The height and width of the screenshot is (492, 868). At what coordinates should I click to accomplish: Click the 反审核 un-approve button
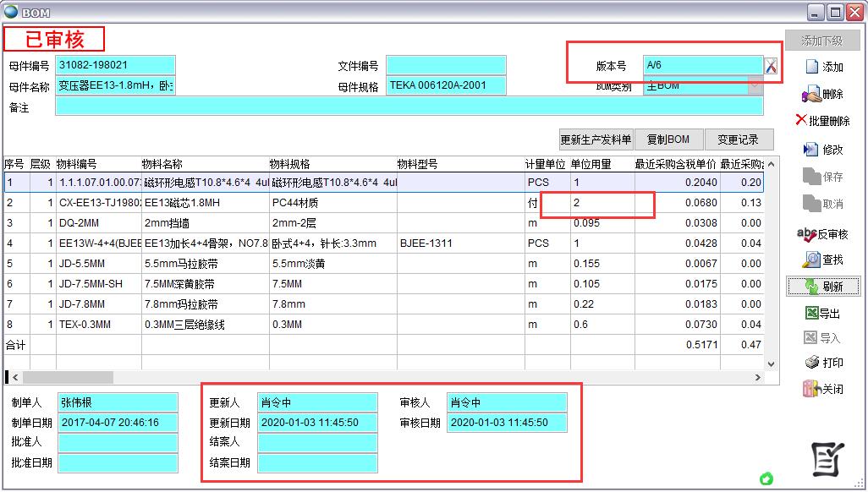pyautogui.click(x=822, y=234)
